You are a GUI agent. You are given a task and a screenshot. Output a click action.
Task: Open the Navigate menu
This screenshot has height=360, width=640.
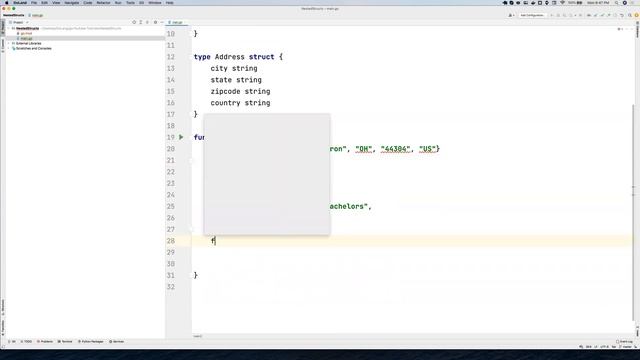point(71,3)
